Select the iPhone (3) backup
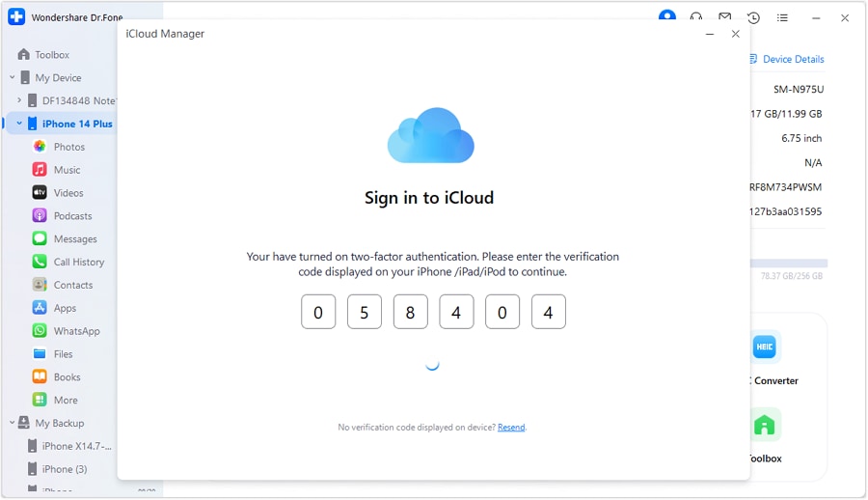868x500 pixels. coord(65,469)
